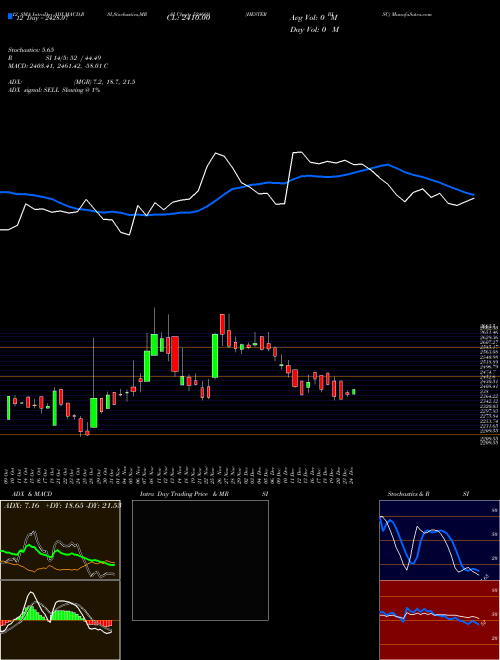Viewport: 500px width, 660px height.
Task: Click the 'MACD: 2403.41, 2461.42' values line
Action: 59,66
